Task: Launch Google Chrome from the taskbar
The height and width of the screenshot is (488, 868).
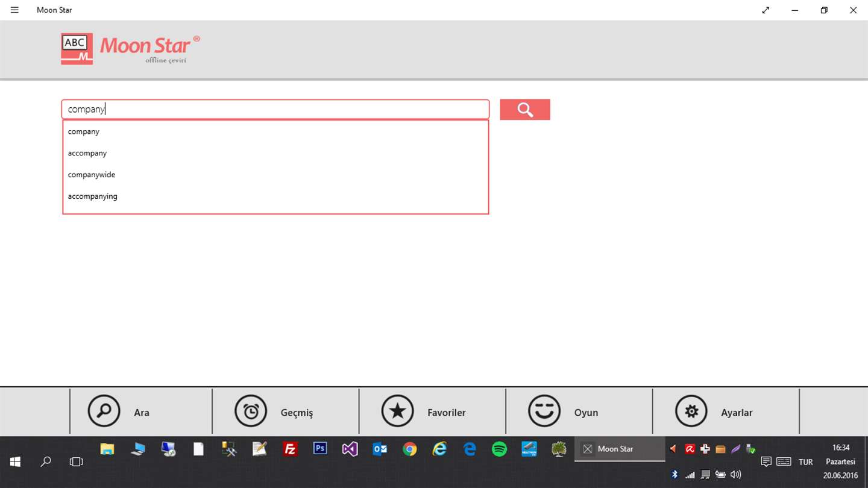Action: pyautogui.click(x=410, y=449)
